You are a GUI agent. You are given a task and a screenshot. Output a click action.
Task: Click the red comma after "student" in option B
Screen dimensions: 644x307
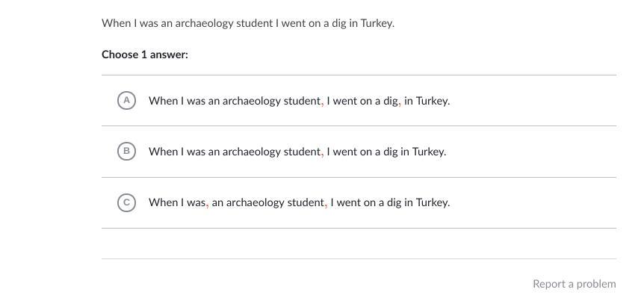322,153
